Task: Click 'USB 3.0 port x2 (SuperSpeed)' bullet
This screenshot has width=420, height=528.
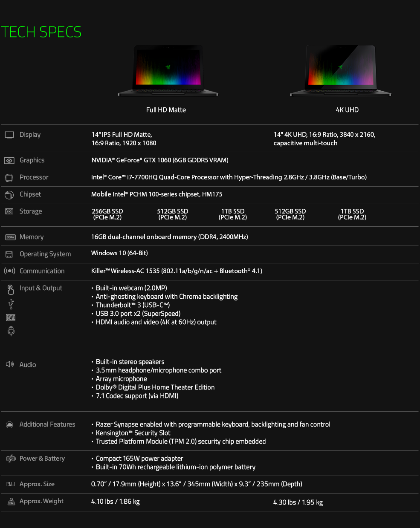Action: pyautogui.click(x=138, y=314)
